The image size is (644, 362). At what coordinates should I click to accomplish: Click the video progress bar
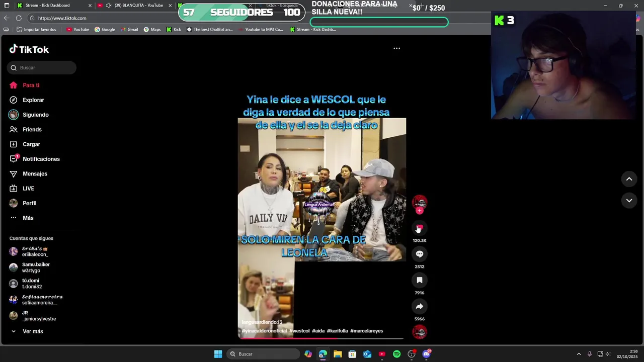coord(322,338)
